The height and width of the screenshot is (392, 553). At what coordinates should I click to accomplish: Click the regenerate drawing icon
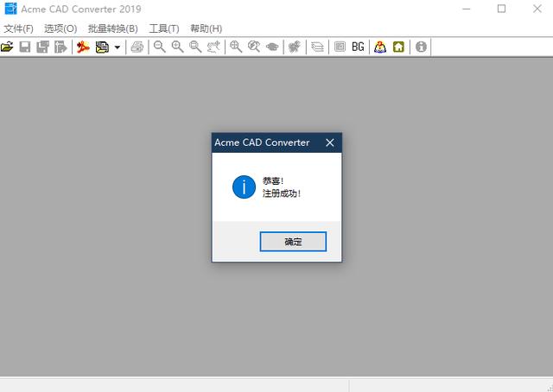click(x=295, y=47)
